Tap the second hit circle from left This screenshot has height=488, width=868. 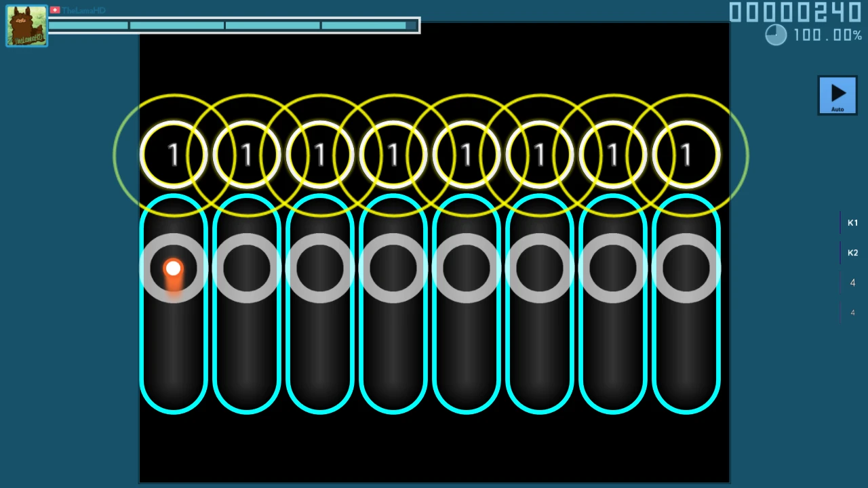(x=246, y=155)
